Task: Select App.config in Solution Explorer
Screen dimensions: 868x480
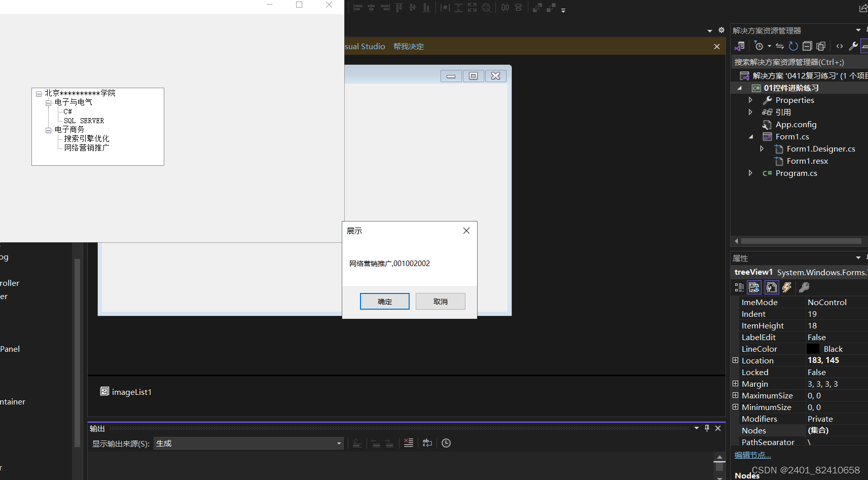Action: 795,124
